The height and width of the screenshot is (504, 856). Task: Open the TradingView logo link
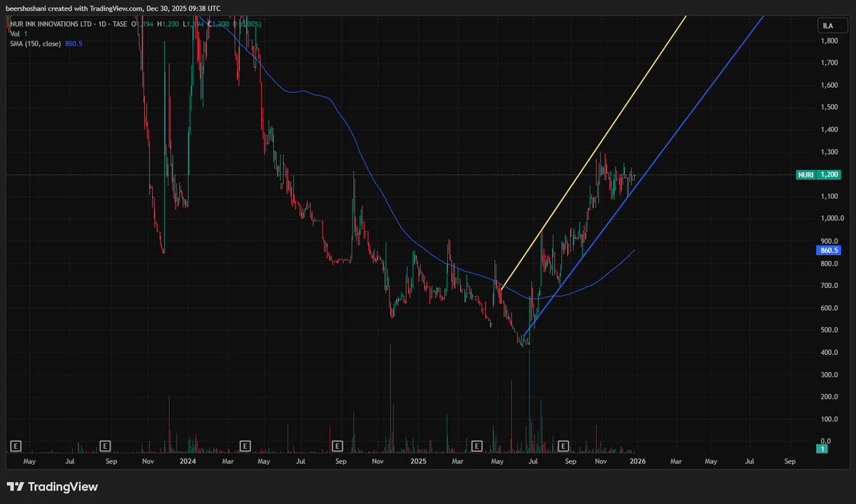click(x=52, y=487)
